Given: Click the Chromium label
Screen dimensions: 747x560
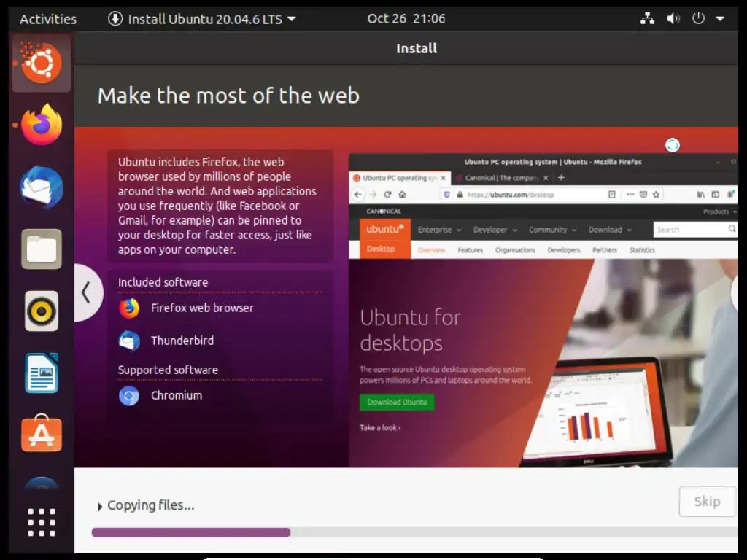Looking at the screenshot, I should click(177, 395).
